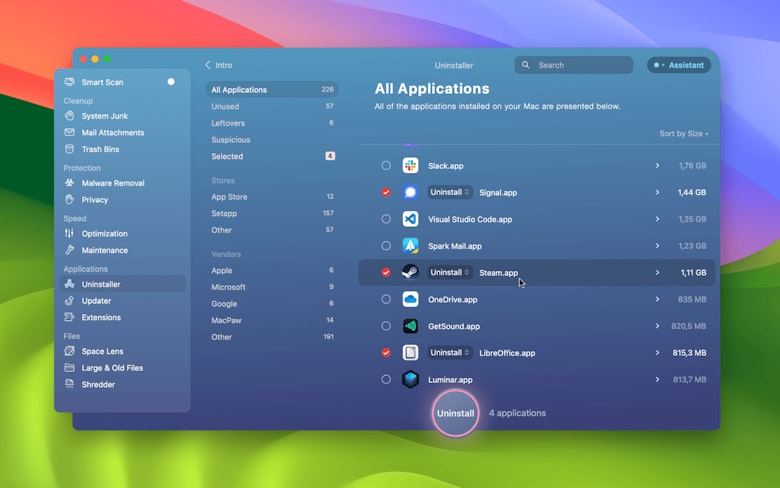The width and height of the screenshot is (780, 488).
Task: View the Selected applications list
Action: tap(272, 156)
